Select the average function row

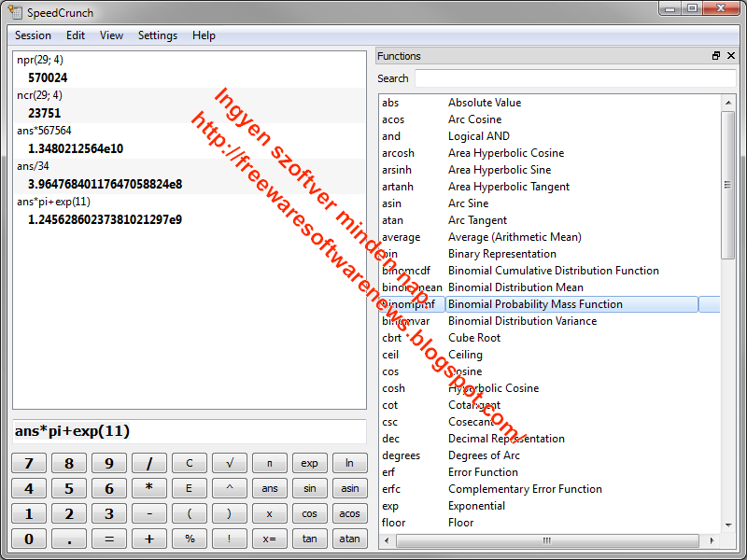tap(550, 237)
